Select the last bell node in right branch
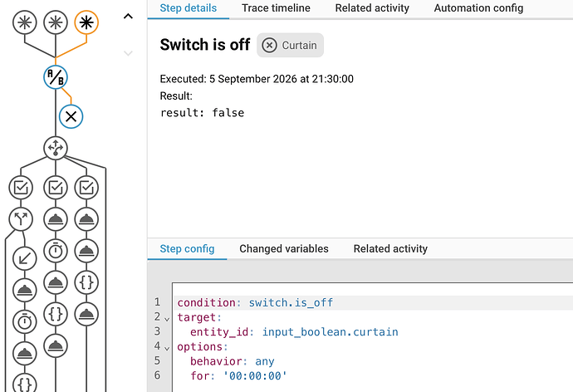Image resolution: width=573 pixels, height=392 pixels. (x=86, y=314)
